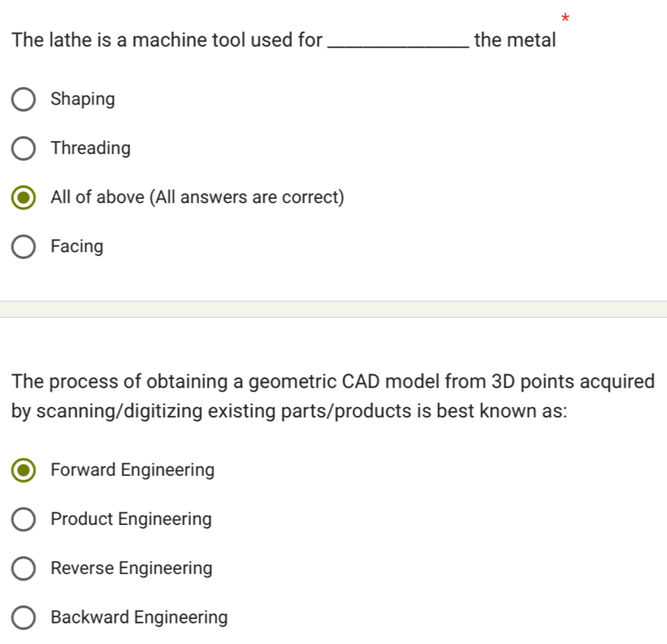This screenshot has width=667, height=644.
Task: Click the selected 'All of above' radio circle
Action: pos(24,198)
